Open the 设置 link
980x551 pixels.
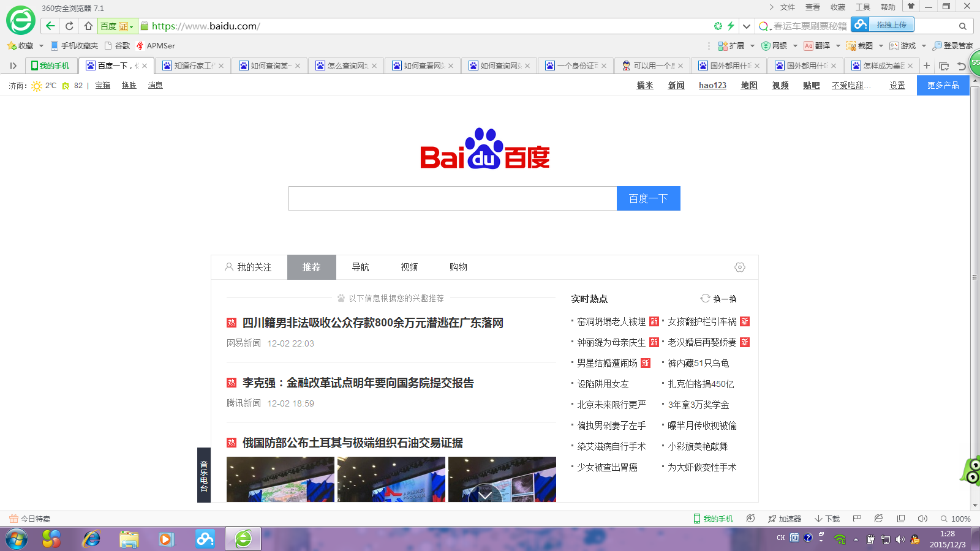click(897, 85)
